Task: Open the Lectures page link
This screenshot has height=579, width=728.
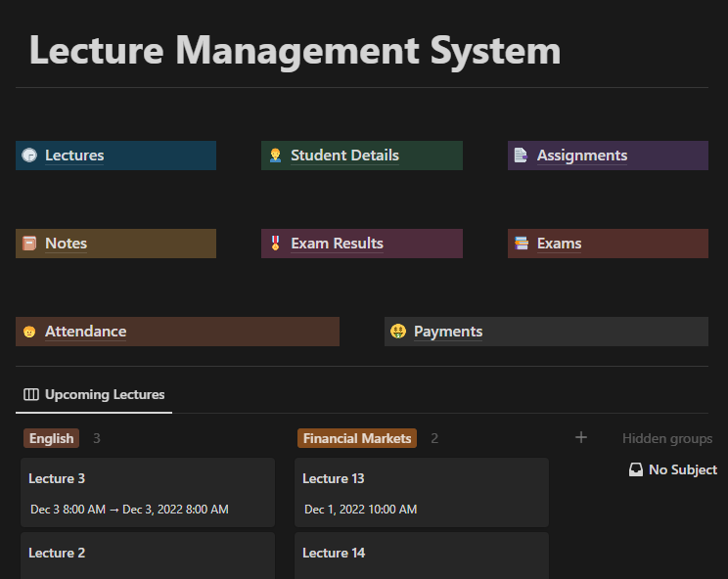Action: [x=74, y=156]
